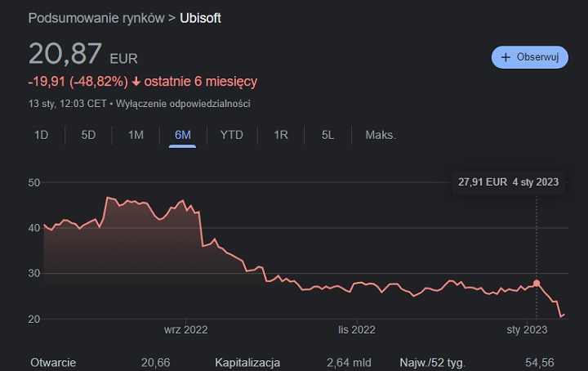Click the ostatnie 6 miesięcy label
The width and height of the screenshot is (588, 371).
[201, 82]
